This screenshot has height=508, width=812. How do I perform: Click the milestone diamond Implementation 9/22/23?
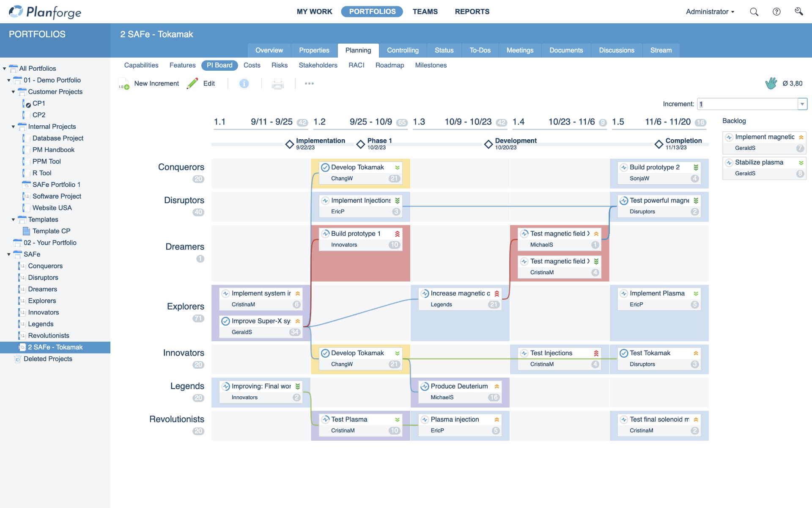coord(289,143)
